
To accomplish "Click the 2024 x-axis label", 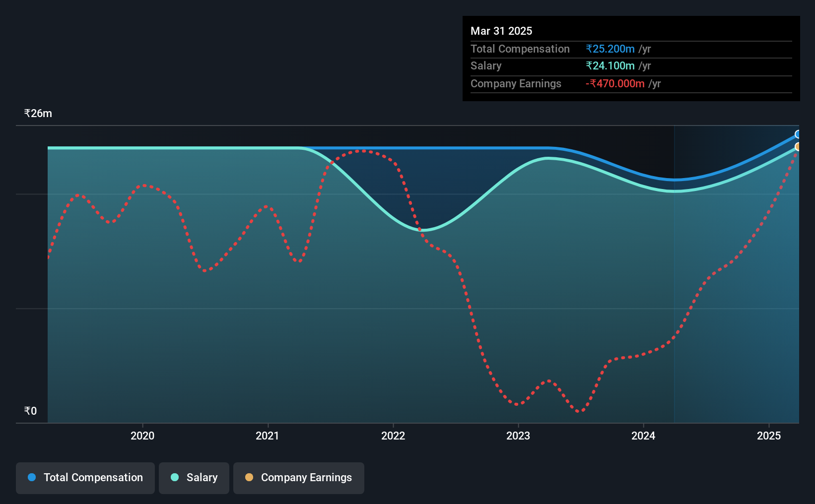I will [643, 436].
